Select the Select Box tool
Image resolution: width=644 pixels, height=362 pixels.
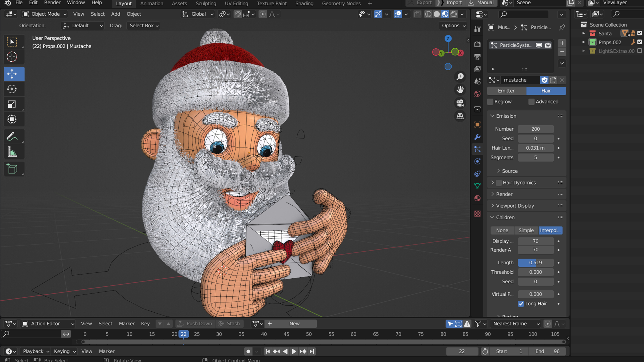click(x=12, y=42)
